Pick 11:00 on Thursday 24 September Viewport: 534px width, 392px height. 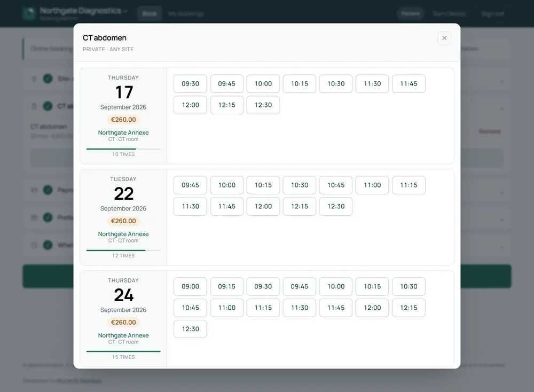pos(227,308)
